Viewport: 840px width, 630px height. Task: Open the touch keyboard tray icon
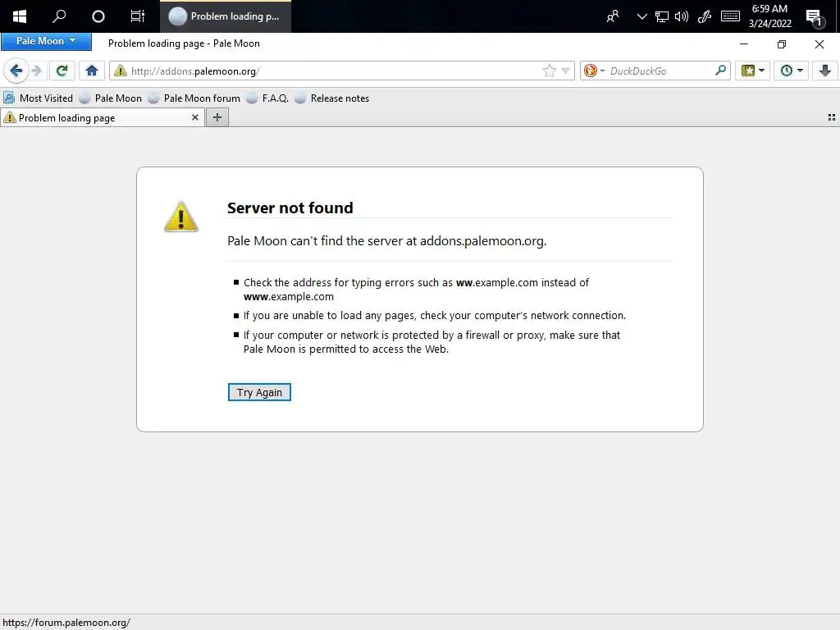[x=731, y=16]
